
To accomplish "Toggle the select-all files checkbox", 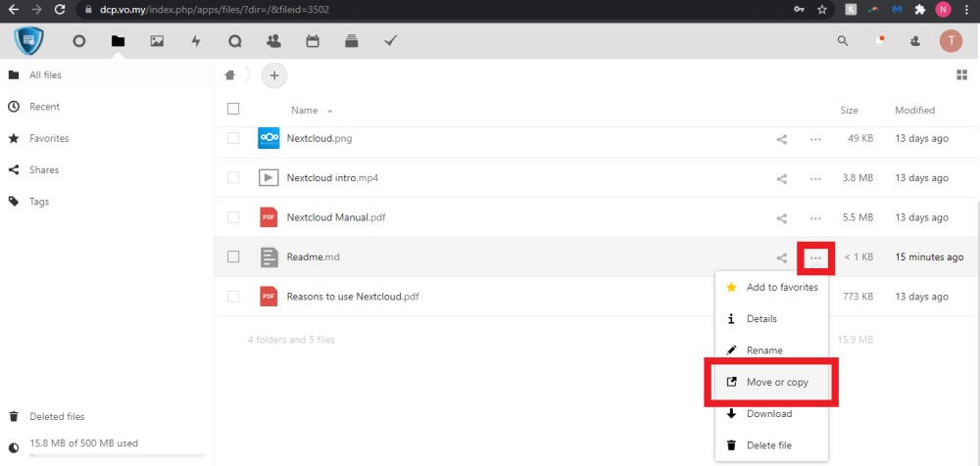I will (x=233, y=110).
